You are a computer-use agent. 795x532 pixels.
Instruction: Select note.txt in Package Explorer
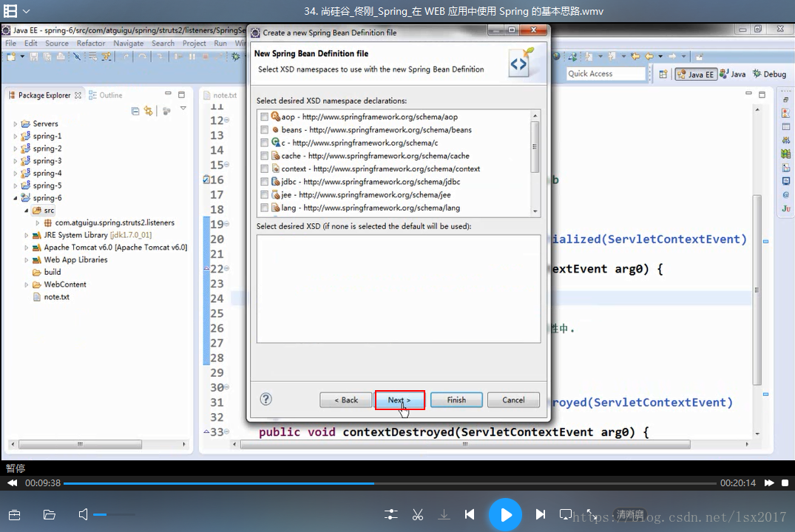pos(56,297)
